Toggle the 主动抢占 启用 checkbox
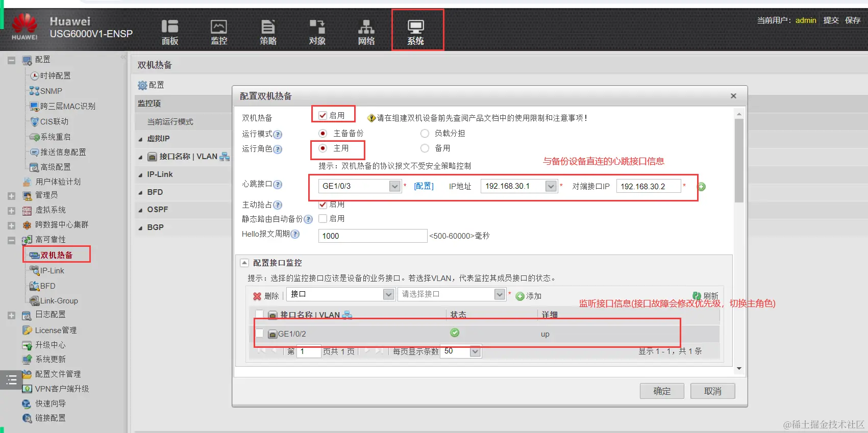 click(x=323, y=205)
